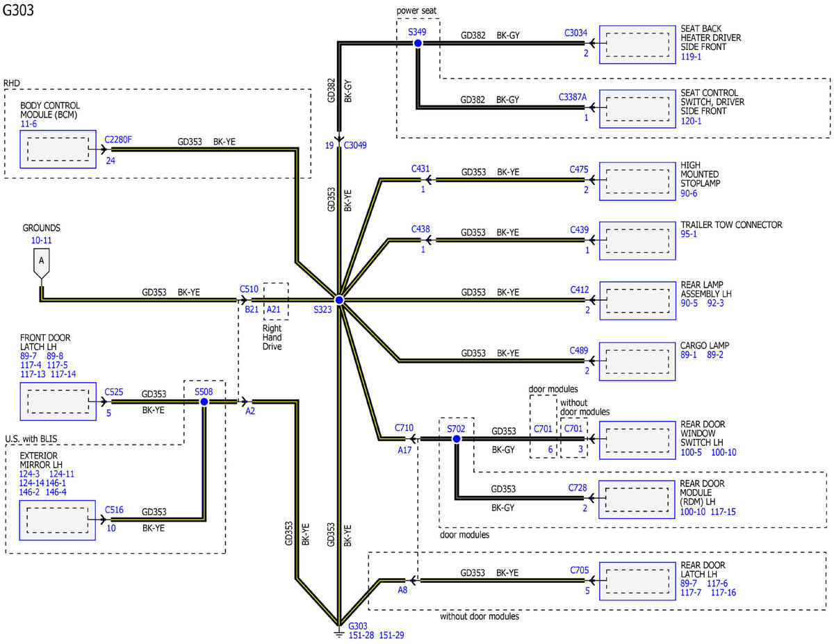Go to page 90-6 for high mounted stoplamp
This screenshot has width=834, height=644.
click(689, 194)
